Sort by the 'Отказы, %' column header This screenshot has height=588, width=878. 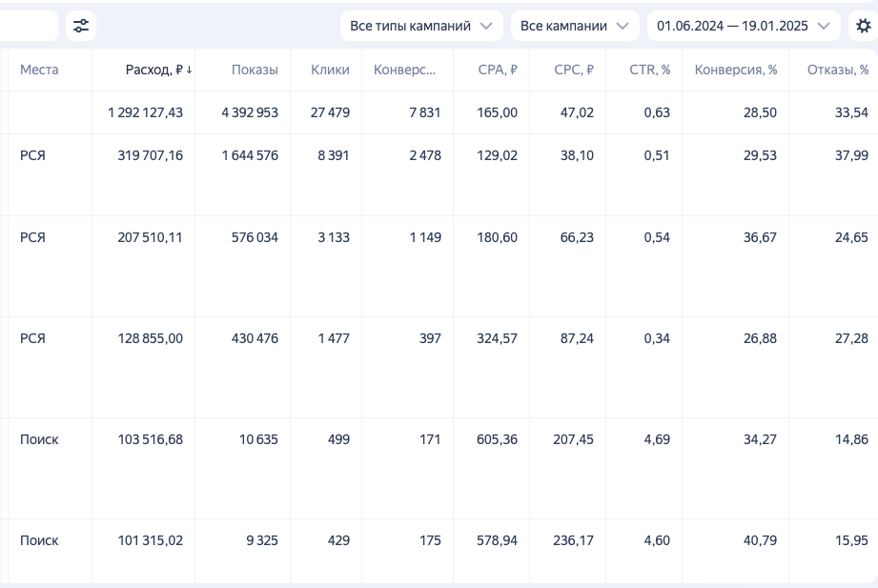tap(837, 70)
